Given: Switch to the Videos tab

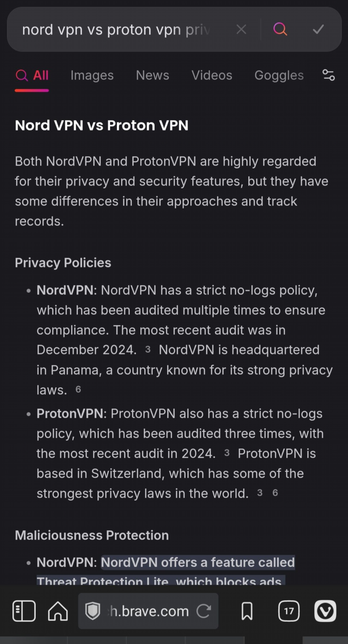Looking at the screenshot, I should coord(212,75).
